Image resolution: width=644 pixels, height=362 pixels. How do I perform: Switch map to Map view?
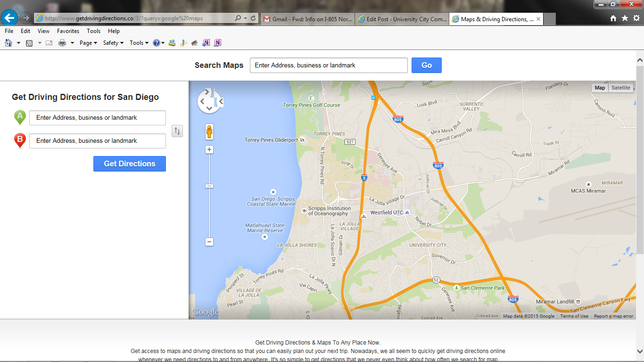[600, 88]
